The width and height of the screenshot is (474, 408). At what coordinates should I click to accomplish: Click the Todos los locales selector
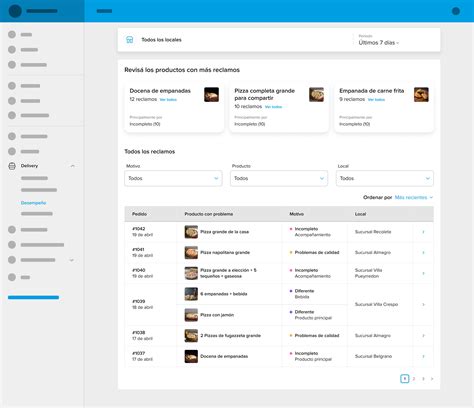coord(161,40)
